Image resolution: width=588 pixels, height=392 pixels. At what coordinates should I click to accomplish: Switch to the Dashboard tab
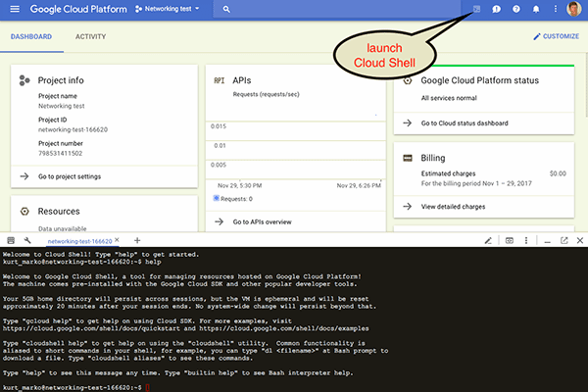[x=31, y=37]
